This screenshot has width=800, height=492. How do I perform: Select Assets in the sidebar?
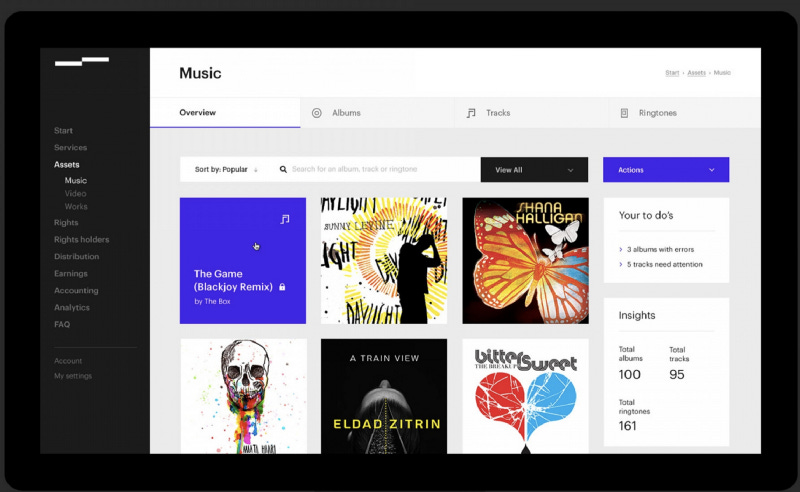[67, 164]
